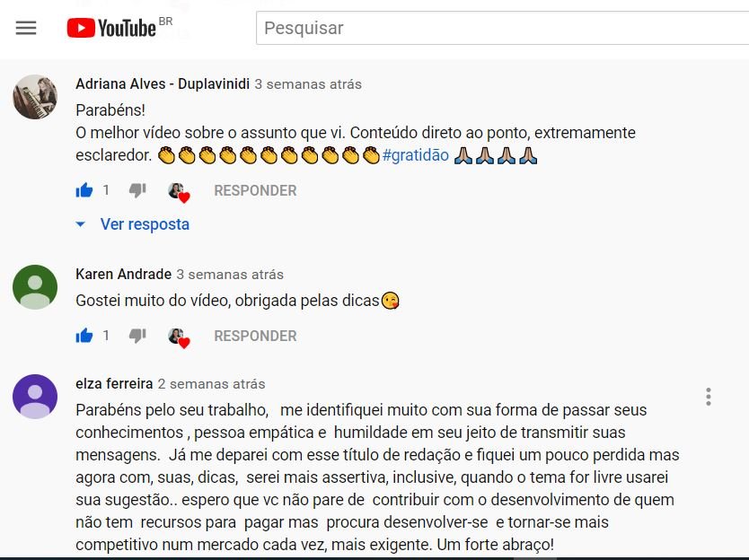
Task: Open elza ferreira's purple avatar
Action: [35, 397]
